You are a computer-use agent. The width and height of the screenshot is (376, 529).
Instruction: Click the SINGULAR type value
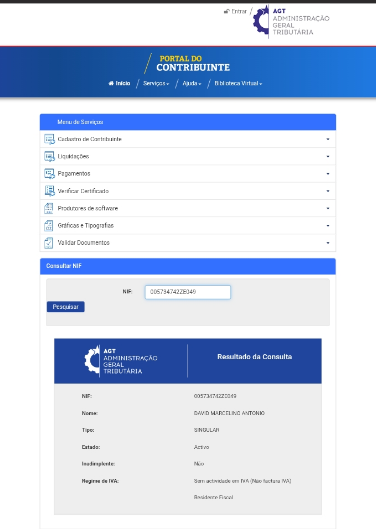207,430
